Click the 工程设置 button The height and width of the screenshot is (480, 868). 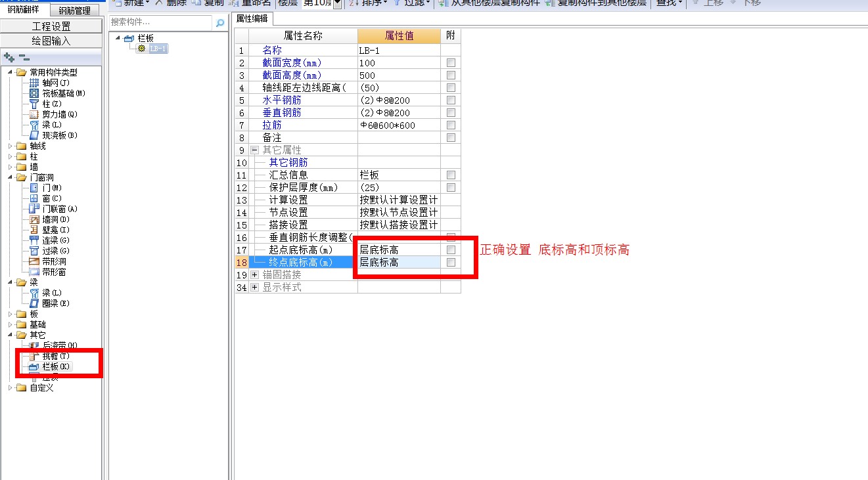click(x=51, y=26)
